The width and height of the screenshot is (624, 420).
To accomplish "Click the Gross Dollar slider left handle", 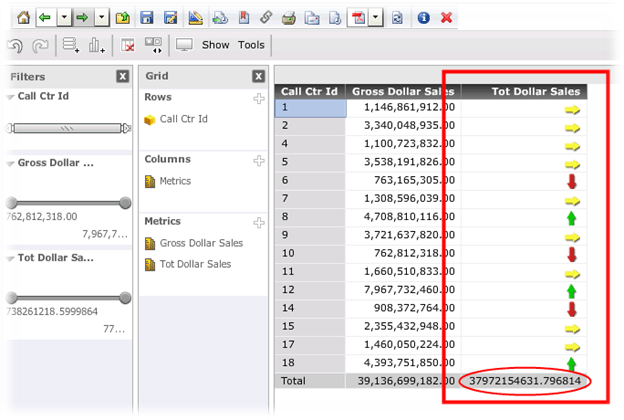I will (x=12, y=203).
